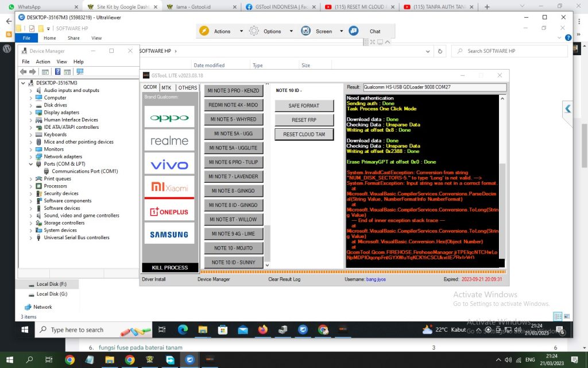
Task: Click RESET CLOUD TAM button
Action: (304, 134)
